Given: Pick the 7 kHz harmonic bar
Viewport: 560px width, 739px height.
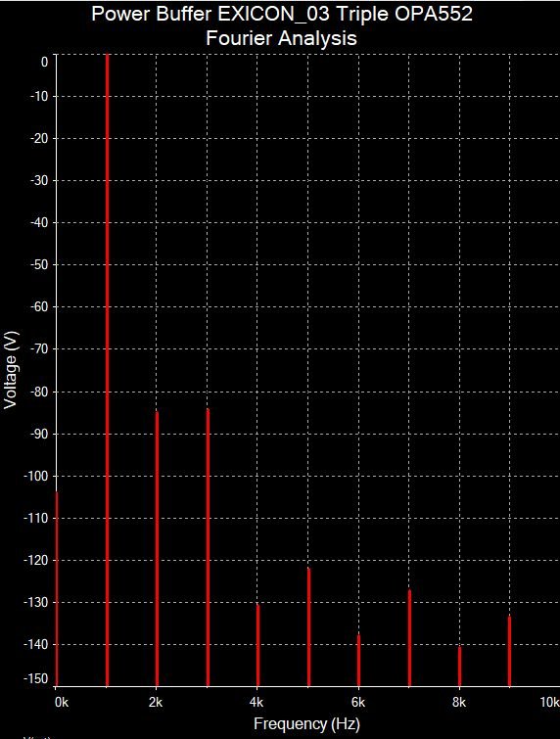Looking at the screenshot, I should [409, 637].
